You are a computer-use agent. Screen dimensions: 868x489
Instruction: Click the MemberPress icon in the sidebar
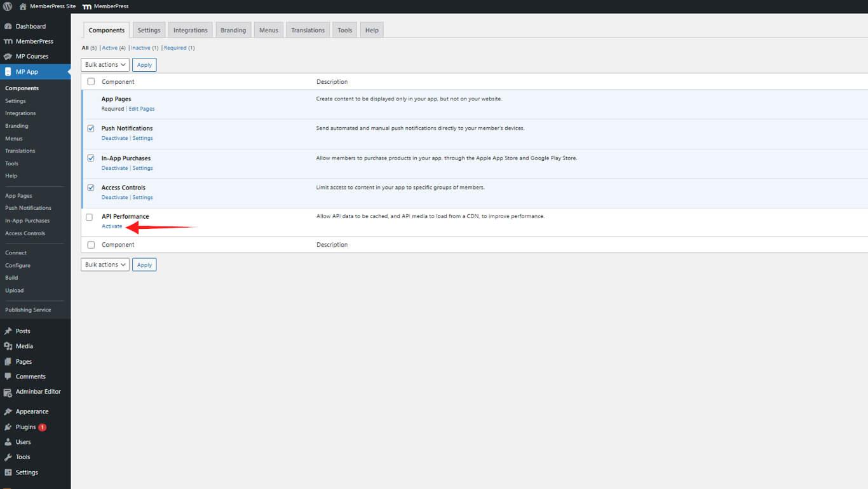tap(10, 41)
